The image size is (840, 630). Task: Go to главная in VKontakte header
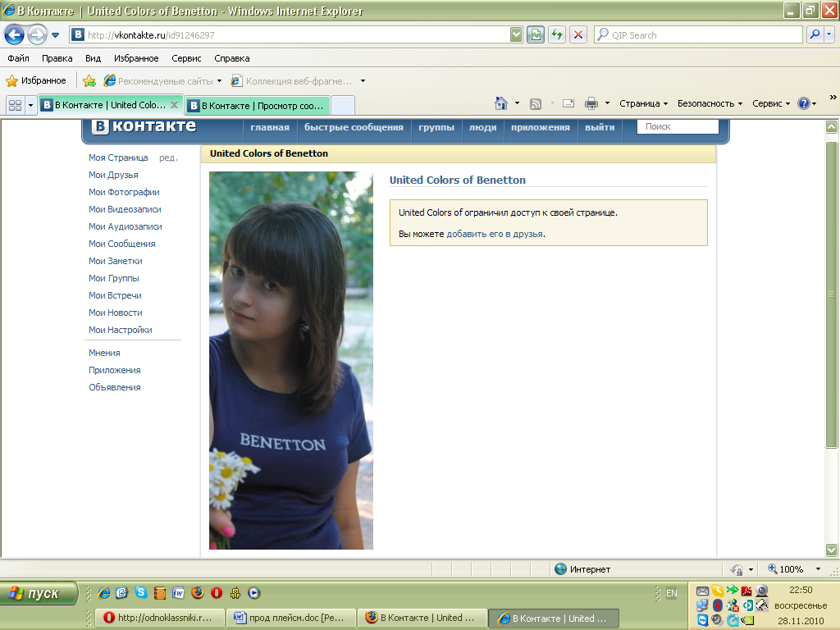(x=269, y=127)
